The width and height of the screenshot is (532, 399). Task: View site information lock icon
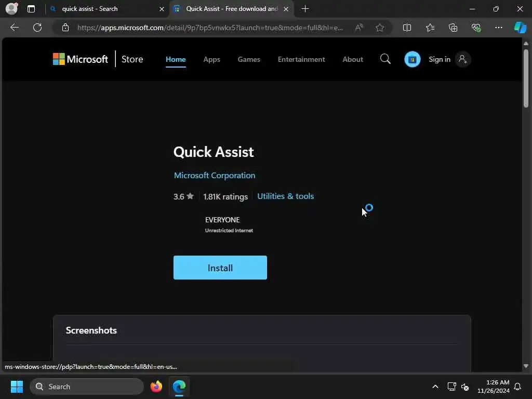point(65,28)
